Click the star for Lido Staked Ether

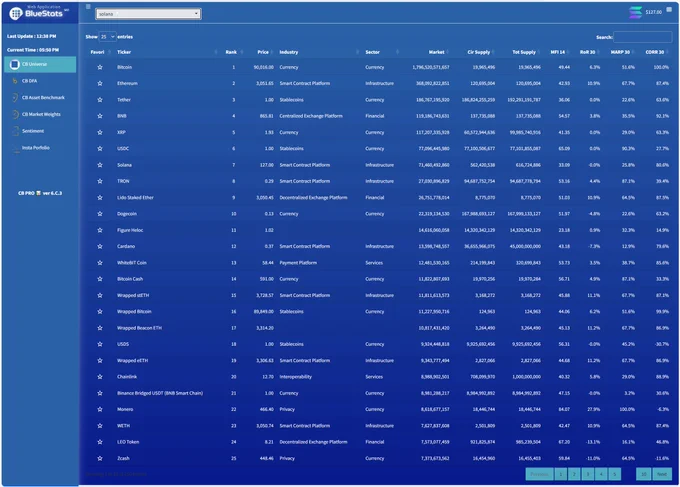coord(100,197)
